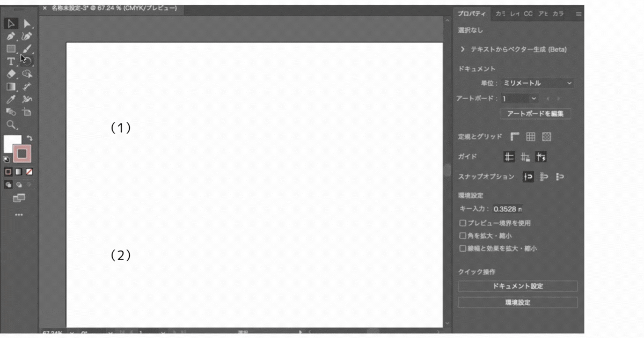Click next artboard arrow
Screen dimensions: 644x338
point(559,99)
